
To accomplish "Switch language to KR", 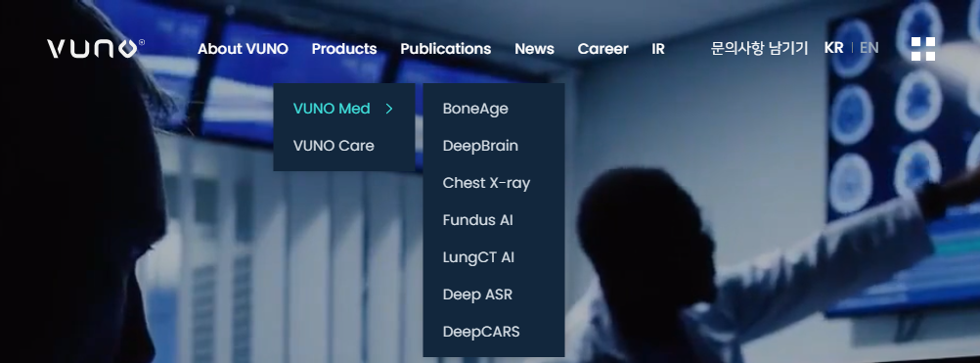I will [833, 48].
